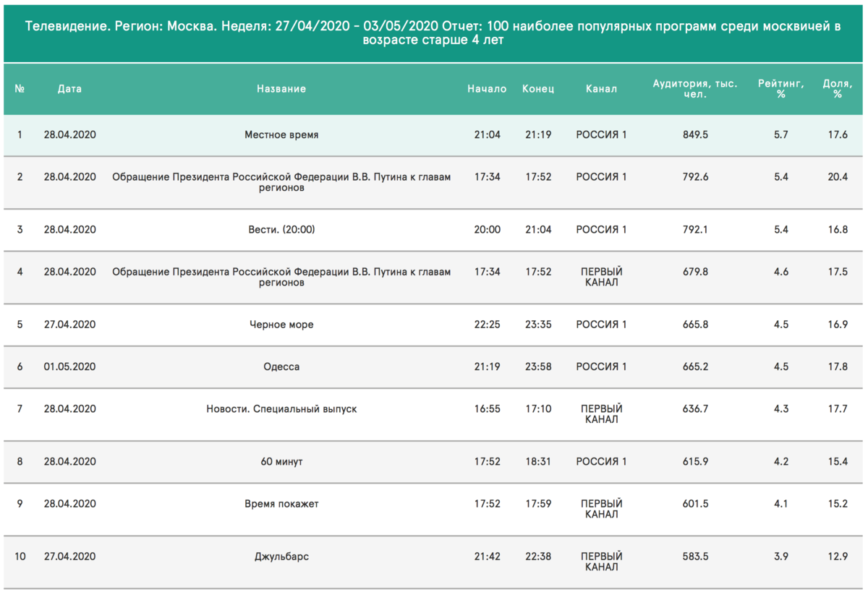This screenshot has height=592, width=868.
Task: Select the share value 20.4
Action: click(838, 177)
